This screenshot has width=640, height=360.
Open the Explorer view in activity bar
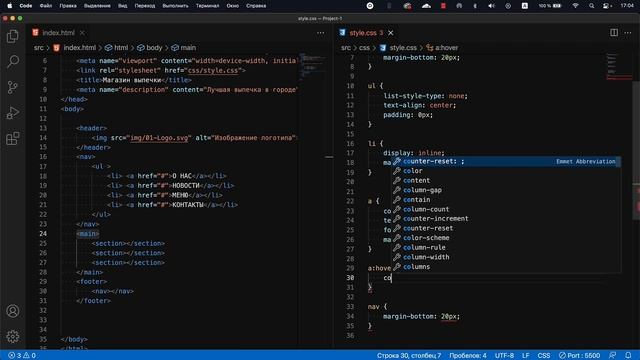coord(13,36)
